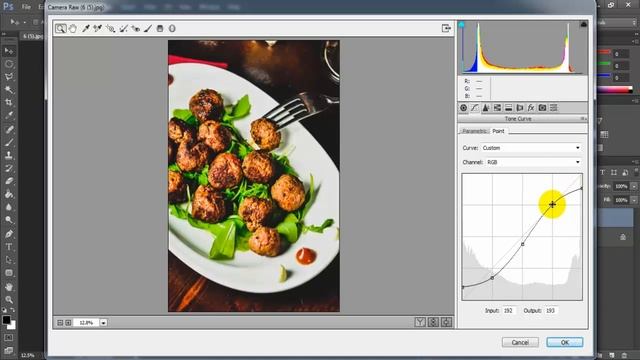Click the curve Input value field
The width and height of the screenshot is (640, 360).
coord(508,311)
